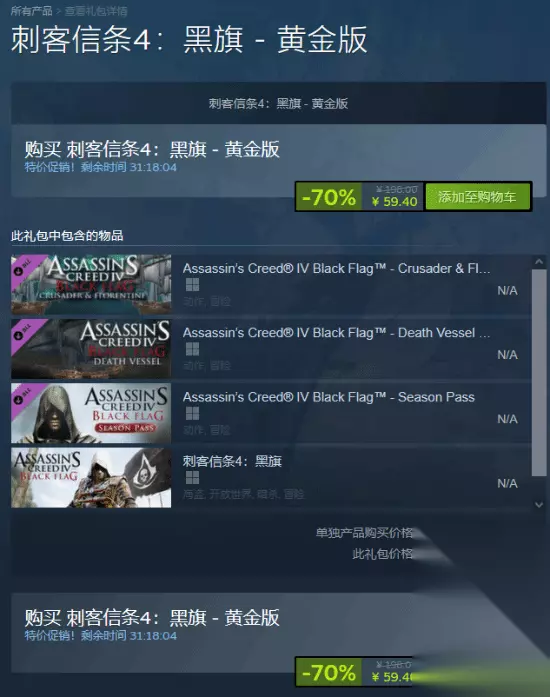Click DLC badge on Crusader & Florentine thumbnail
Viewport: 550px width, 697px height.
[24, 266]
